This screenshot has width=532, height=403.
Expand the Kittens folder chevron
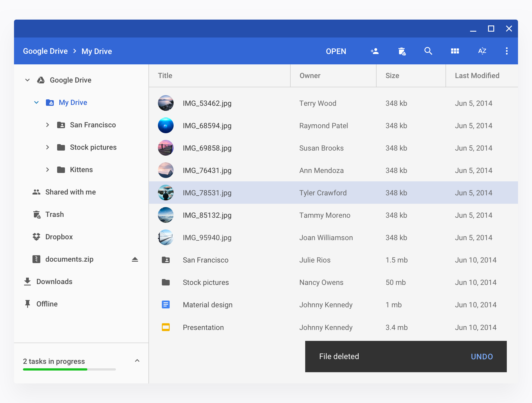pos(48,170)
